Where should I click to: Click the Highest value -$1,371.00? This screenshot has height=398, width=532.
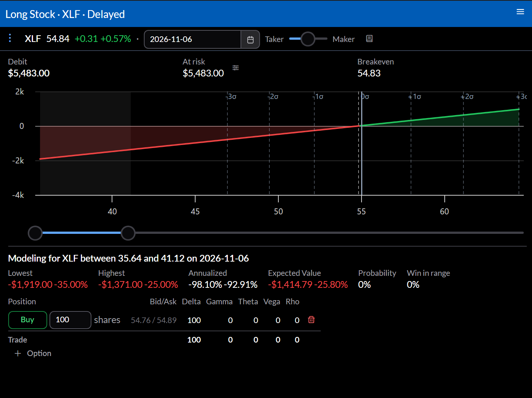(121, 284)
